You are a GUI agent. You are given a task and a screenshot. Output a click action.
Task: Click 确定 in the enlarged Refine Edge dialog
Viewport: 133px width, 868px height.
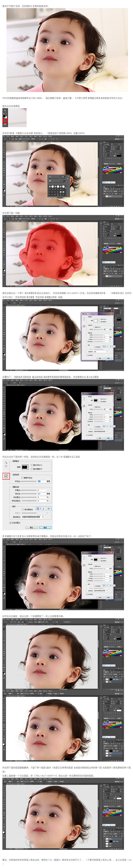[x=46, y=528]
